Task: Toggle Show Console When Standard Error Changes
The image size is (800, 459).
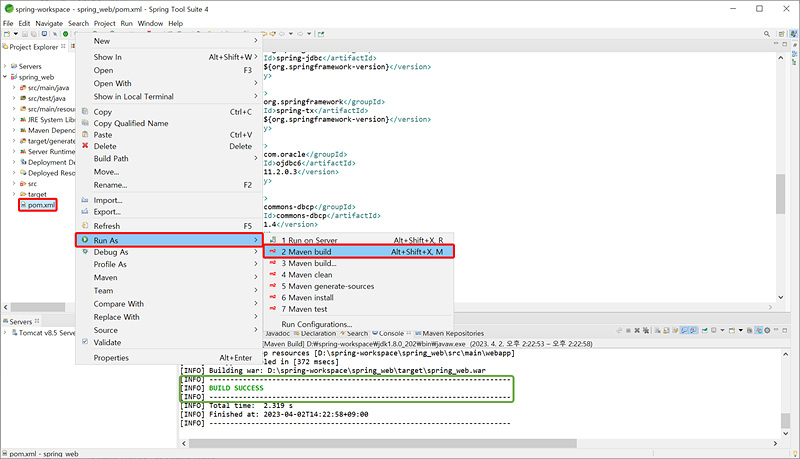Action: click(694, 330)
